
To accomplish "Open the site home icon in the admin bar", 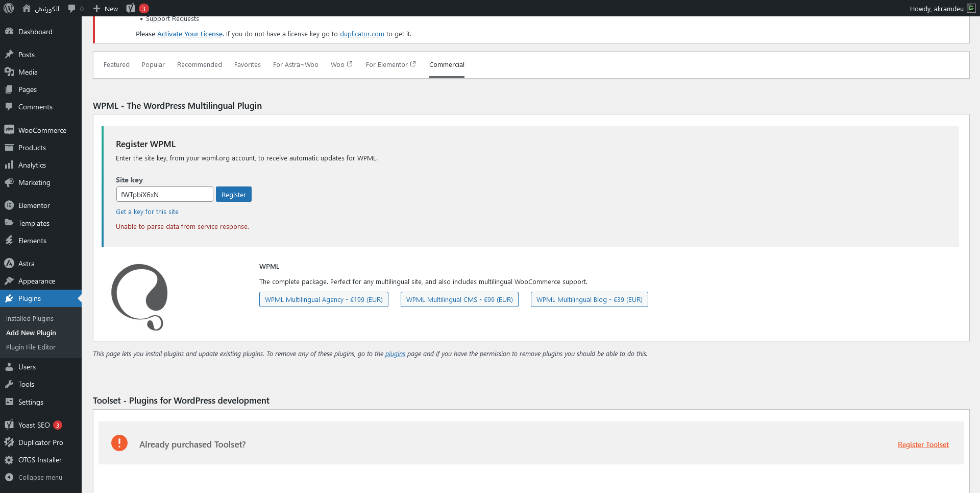I will click(x=27, y=8).
